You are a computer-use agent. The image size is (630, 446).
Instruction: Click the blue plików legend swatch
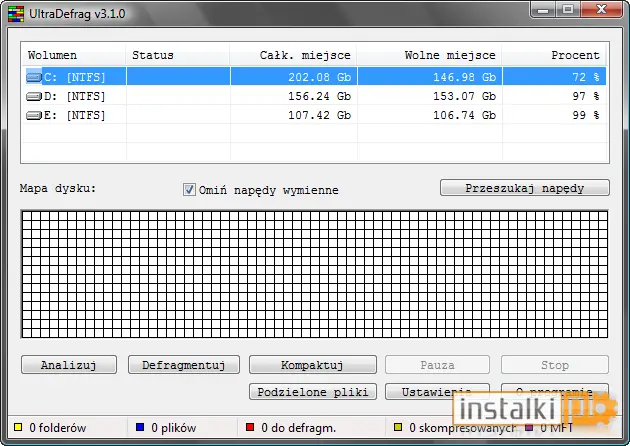click(140, 427)
